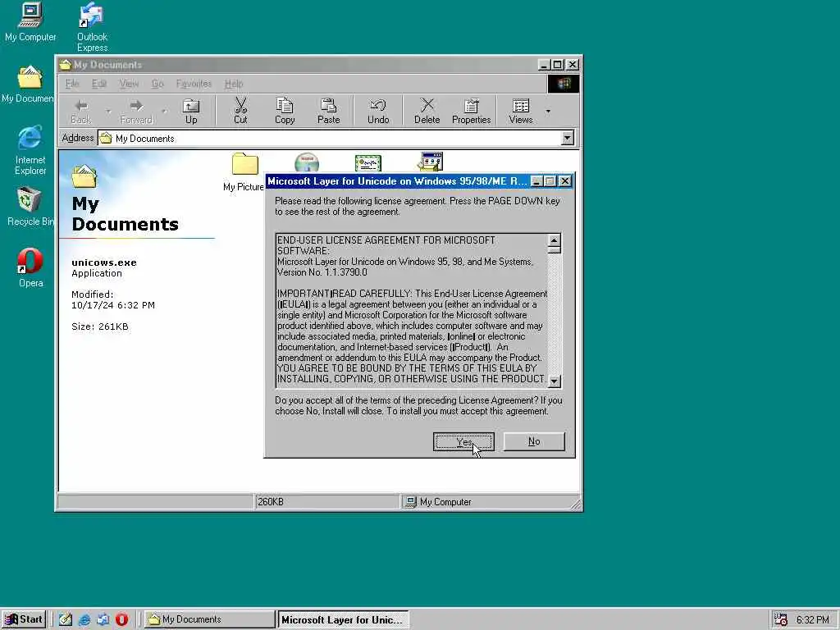Screen dimensions: 840x630
Task: Select the My Pictures folder
Action: coord(244,172)
